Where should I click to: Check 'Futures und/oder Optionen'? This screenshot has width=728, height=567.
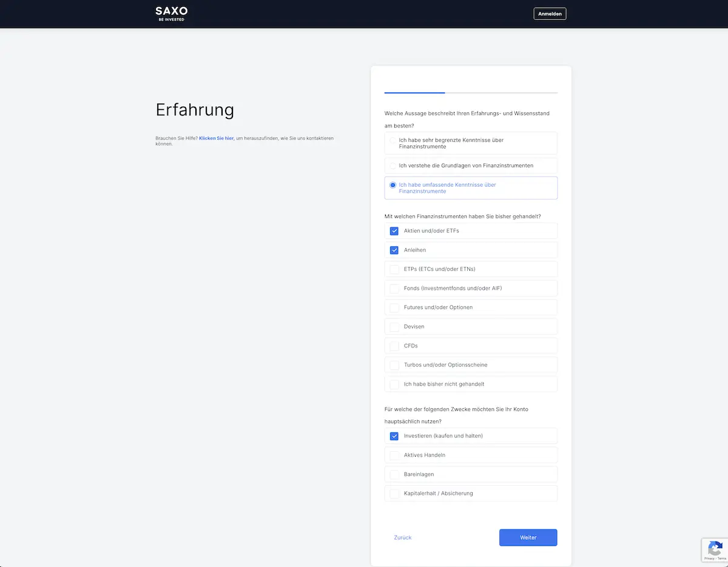click(x=394, y=307)
